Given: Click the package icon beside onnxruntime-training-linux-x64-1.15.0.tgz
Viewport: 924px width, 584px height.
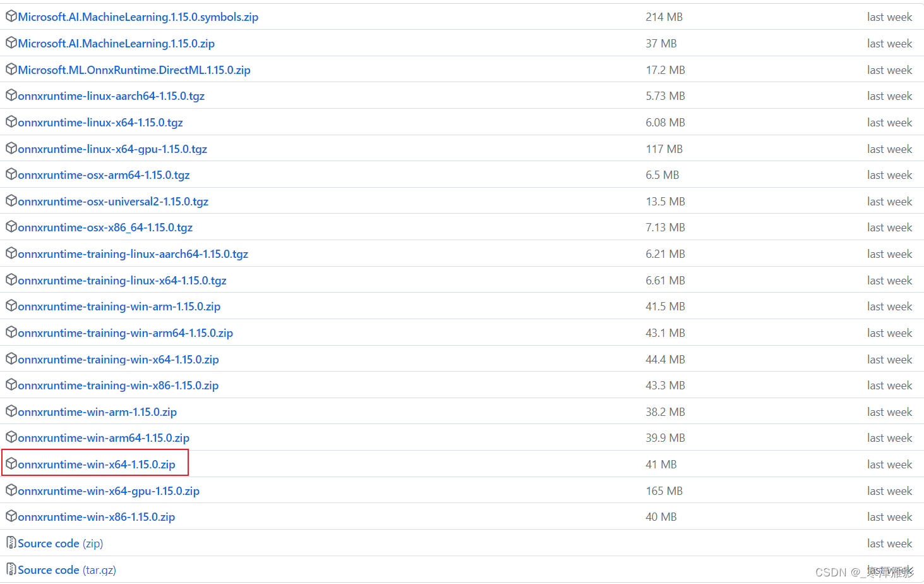Looking at the screenshot, I should coord(11,279).
